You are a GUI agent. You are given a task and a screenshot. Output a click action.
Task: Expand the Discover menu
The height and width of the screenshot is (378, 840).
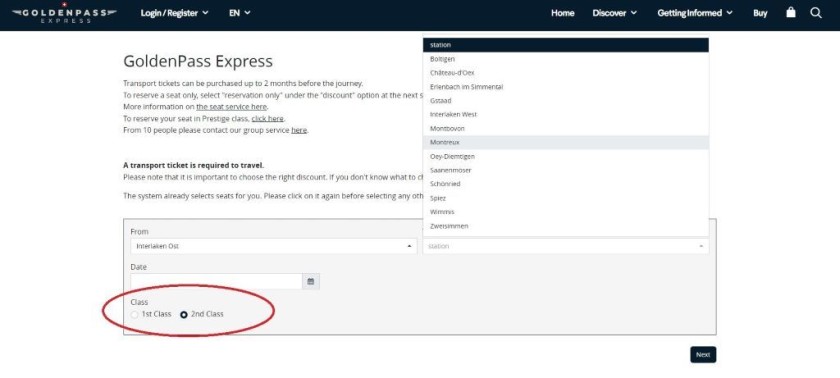[614, 13]
